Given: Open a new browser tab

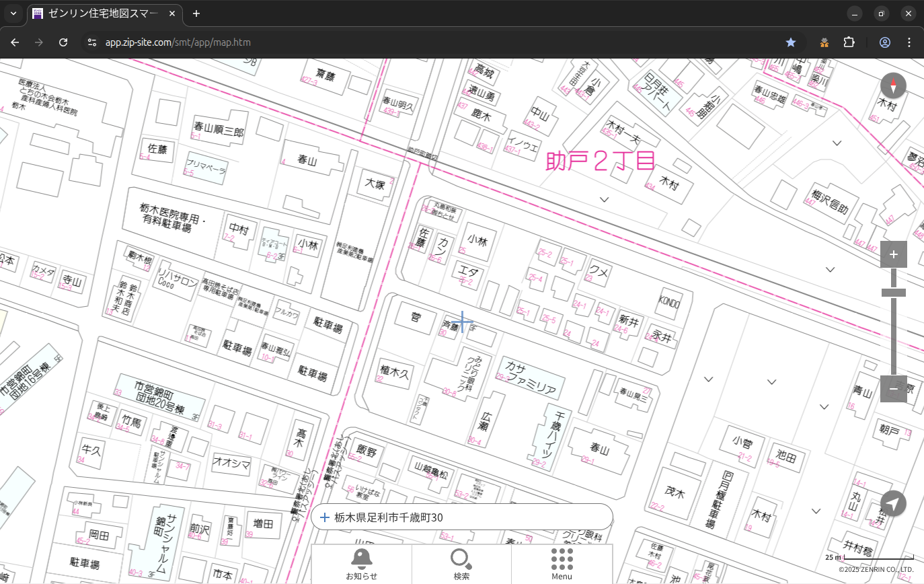Looking at the screenshot, I should 196,13.
